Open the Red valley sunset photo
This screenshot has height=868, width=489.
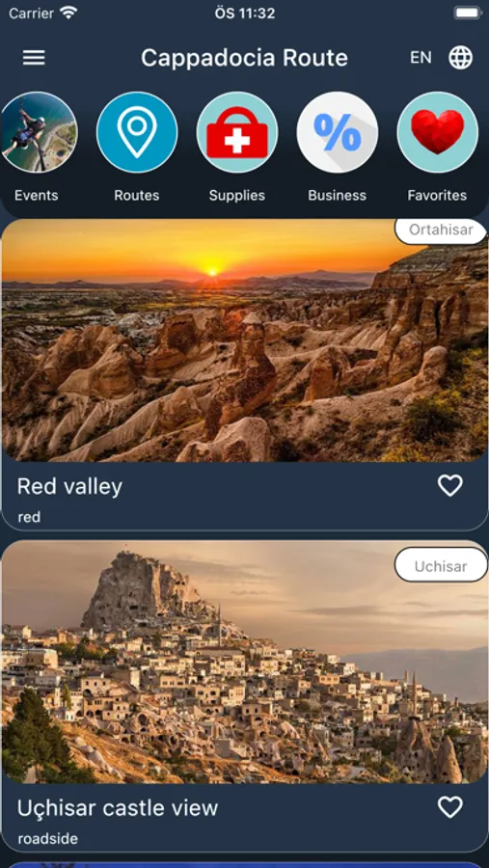(244, 340)
